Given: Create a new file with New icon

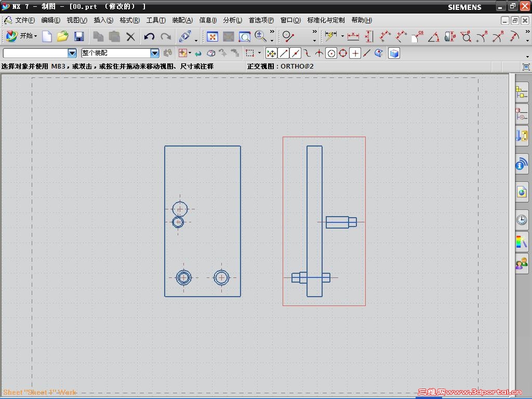Looking at the screenshot, I should (47, 36).
